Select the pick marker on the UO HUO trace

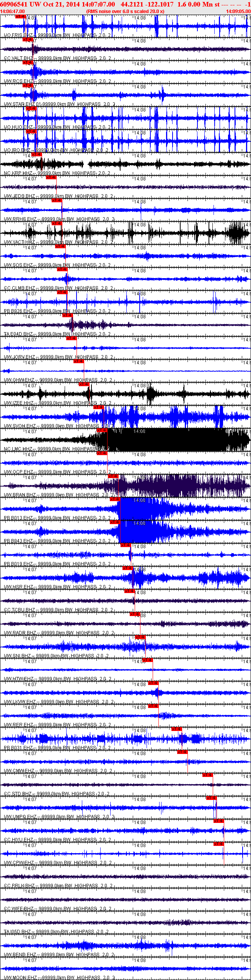click(x=31, y=108)
